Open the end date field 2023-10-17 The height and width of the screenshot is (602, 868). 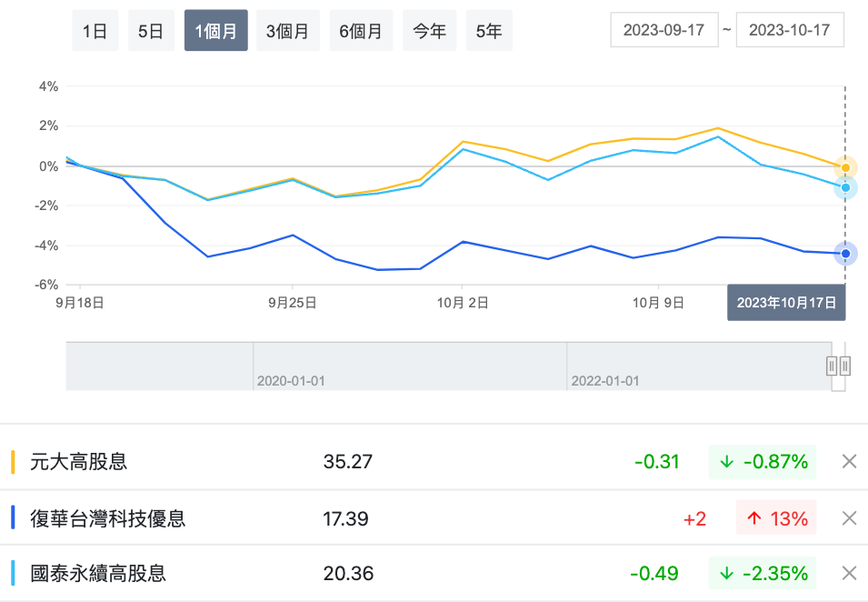click(789, 30)
